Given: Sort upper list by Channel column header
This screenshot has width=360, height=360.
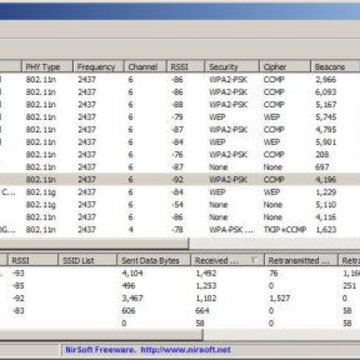Looking at the screenshot, I should pos(145,67).
